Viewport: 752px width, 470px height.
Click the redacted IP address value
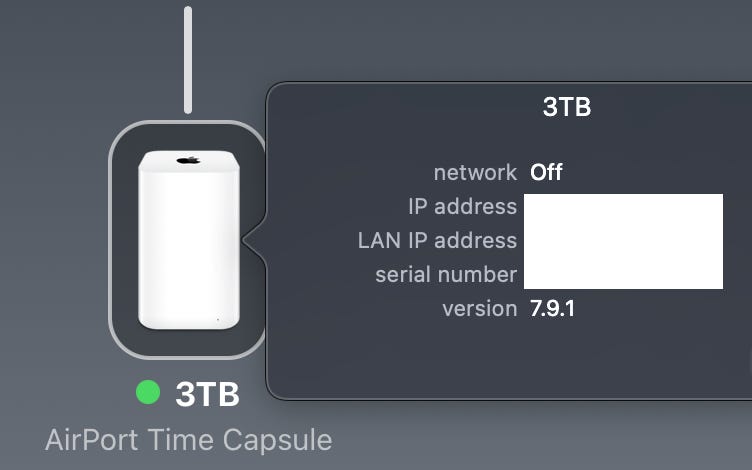(x=622, y=208)
